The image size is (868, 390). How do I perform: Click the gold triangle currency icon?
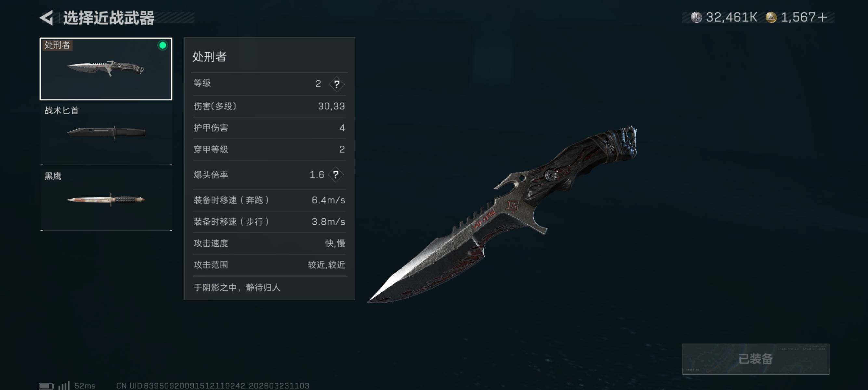[771, 17]
